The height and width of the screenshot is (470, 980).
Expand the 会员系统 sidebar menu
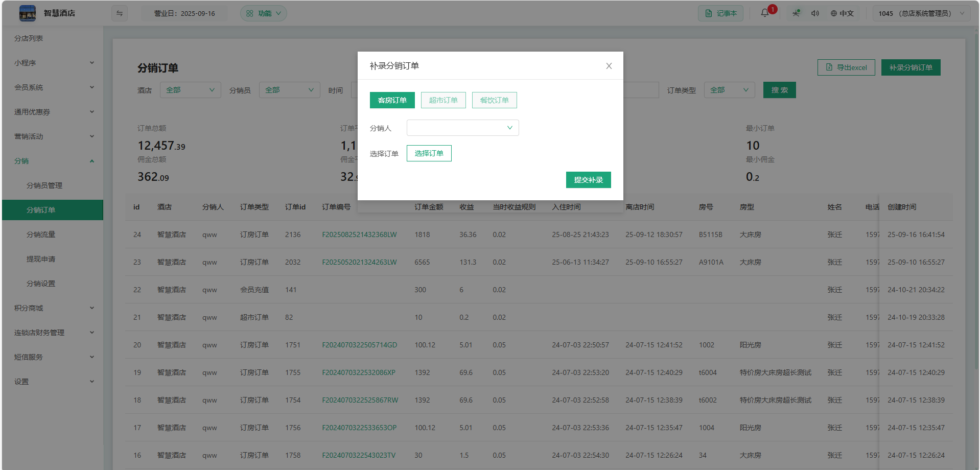54,87
